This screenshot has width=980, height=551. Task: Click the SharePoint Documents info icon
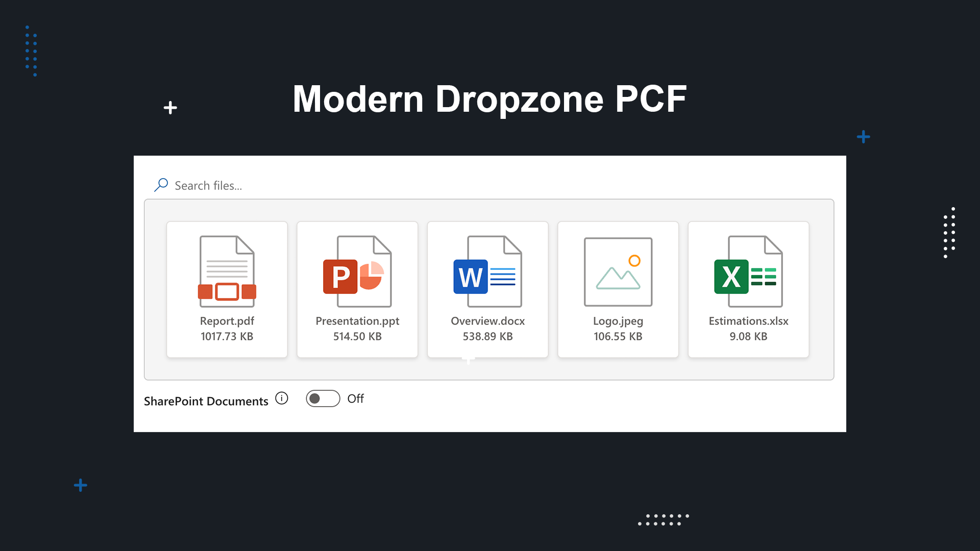tap(282, 398)
